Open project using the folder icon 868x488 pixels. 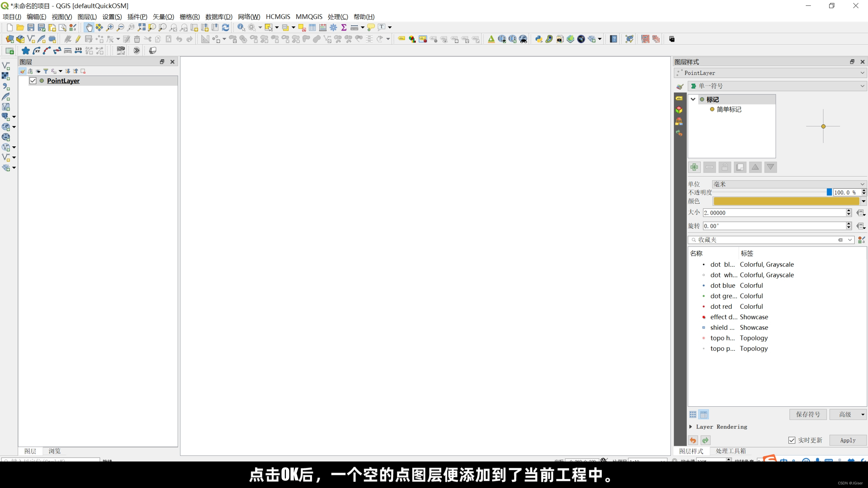click(20, 27)
